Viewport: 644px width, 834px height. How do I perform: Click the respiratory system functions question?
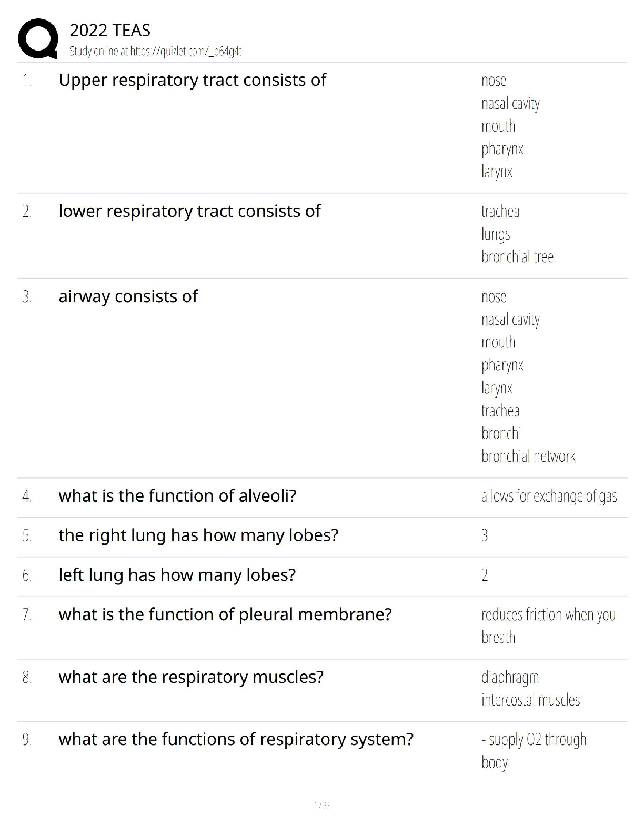pos(236,740)
